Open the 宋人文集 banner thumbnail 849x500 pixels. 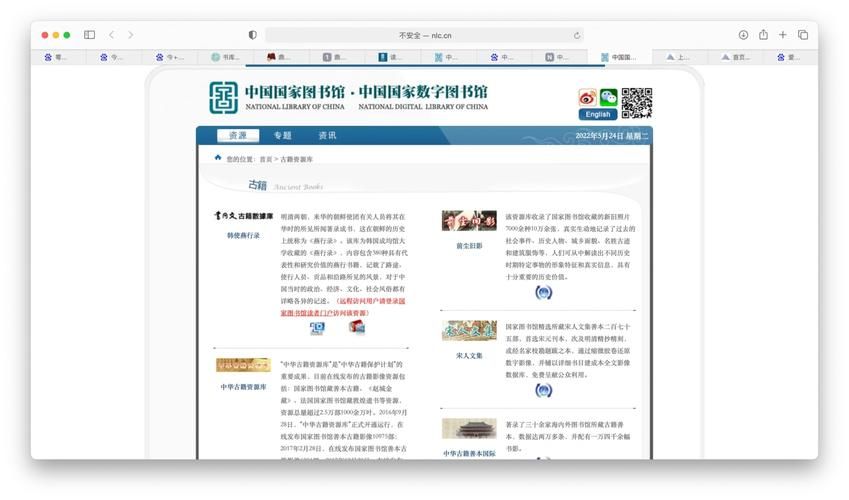point(469,330)
